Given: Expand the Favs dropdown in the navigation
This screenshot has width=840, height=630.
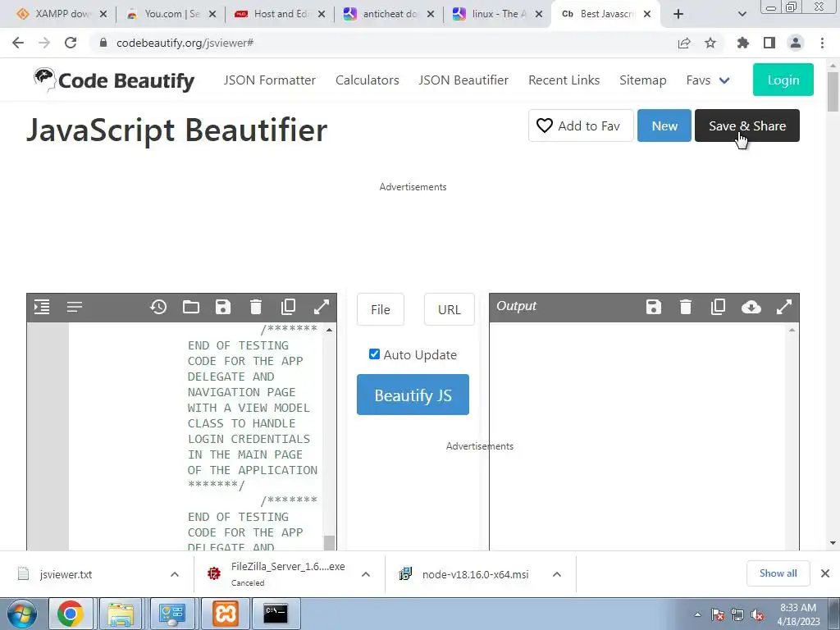Looking at the screenshot, I should (708, 80).
